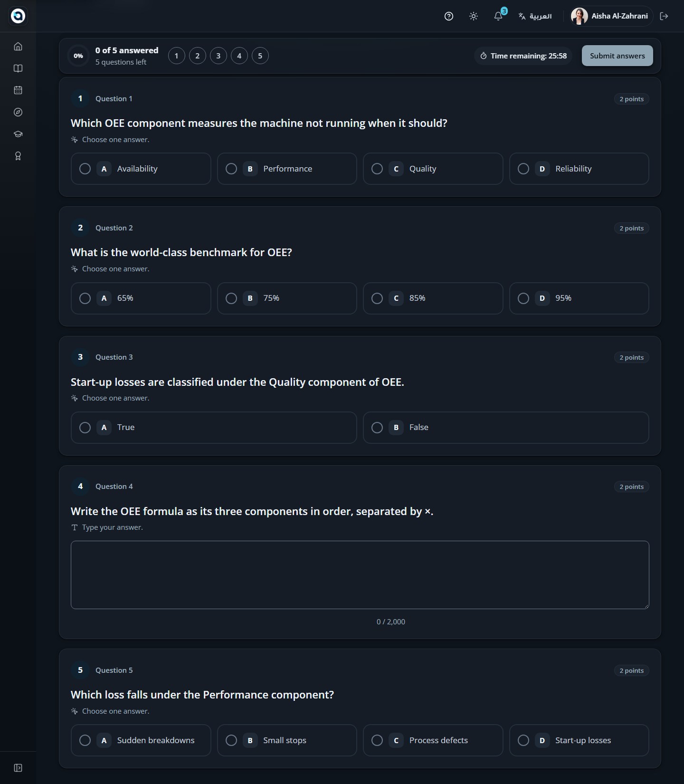Switch language to العربية

pos(535,16)
